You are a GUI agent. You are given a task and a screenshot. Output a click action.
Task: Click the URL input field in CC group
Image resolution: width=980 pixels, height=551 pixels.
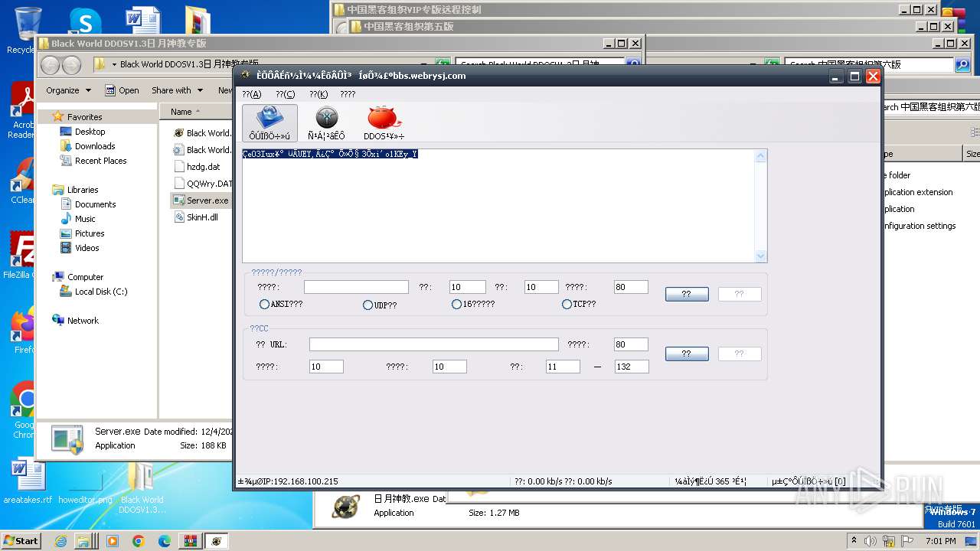[x=433, y=344]
